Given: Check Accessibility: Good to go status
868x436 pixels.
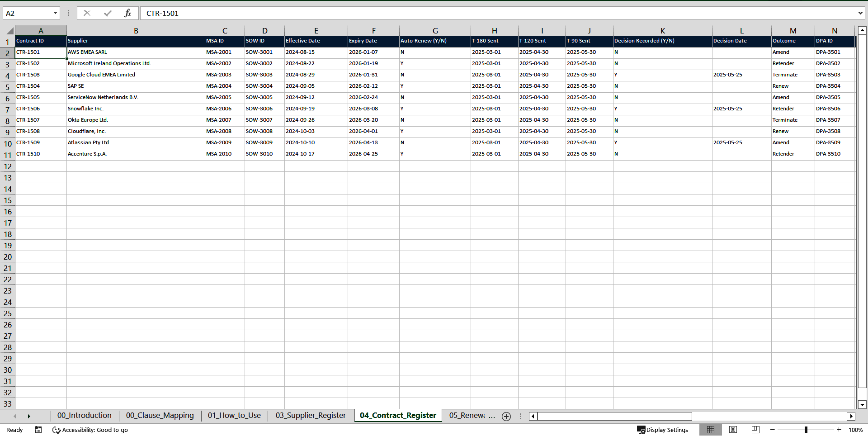Looking at the screenshot, I should point(90,430).
